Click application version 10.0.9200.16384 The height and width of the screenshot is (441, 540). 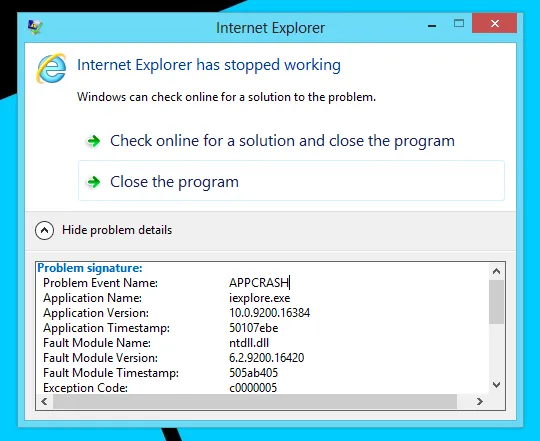[x=270, y=313]
